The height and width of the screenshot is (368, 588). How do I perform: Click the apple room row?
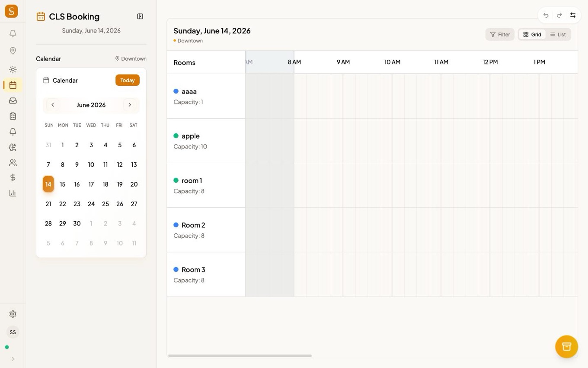coord(206,141)
